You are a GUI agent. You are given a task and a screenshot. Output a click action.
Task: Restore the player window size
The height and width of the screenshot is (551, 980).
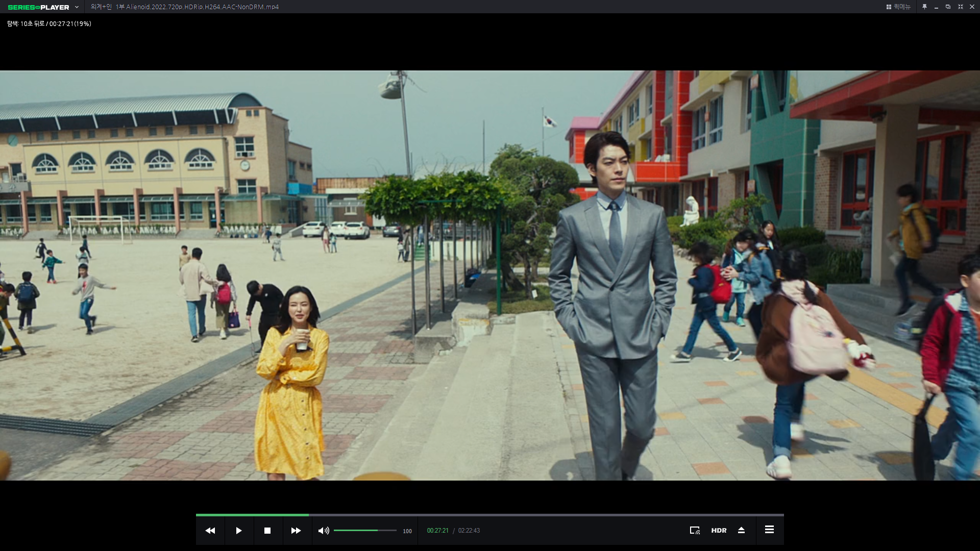tap(948, 7)
